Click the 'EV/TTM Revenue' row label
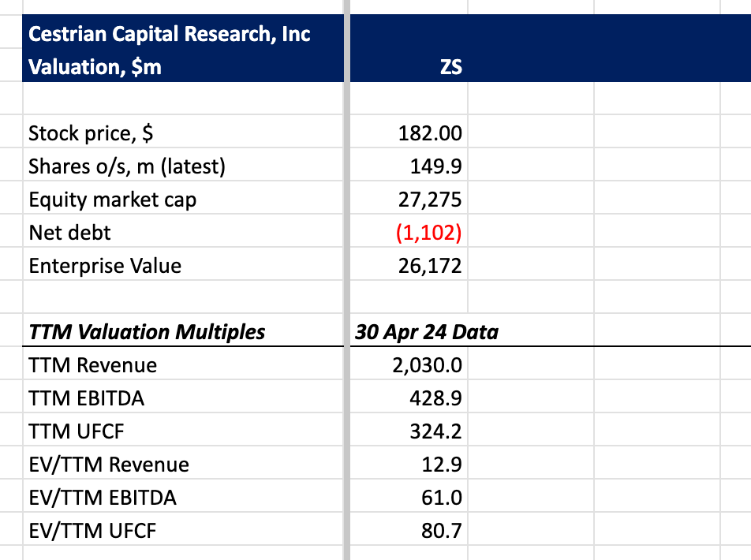751x560 pixels. coord(109,465)
